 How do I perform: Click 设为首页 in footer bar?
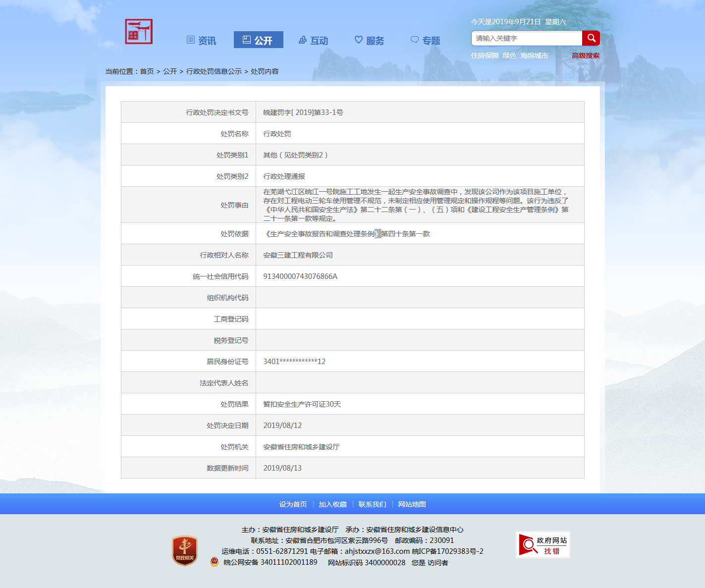[x=293, y=504]
